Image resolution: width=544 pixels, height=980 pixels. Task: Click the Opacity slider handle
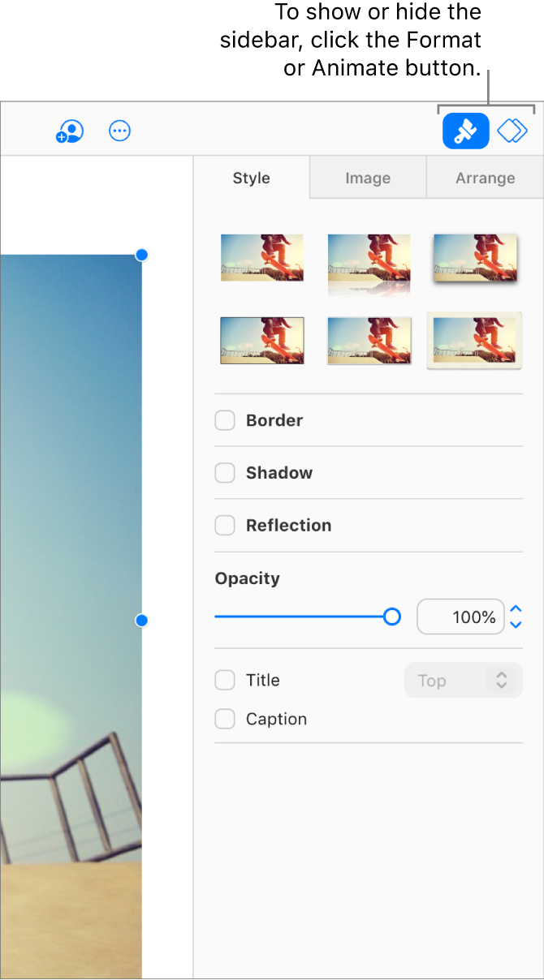click(392, 617)
